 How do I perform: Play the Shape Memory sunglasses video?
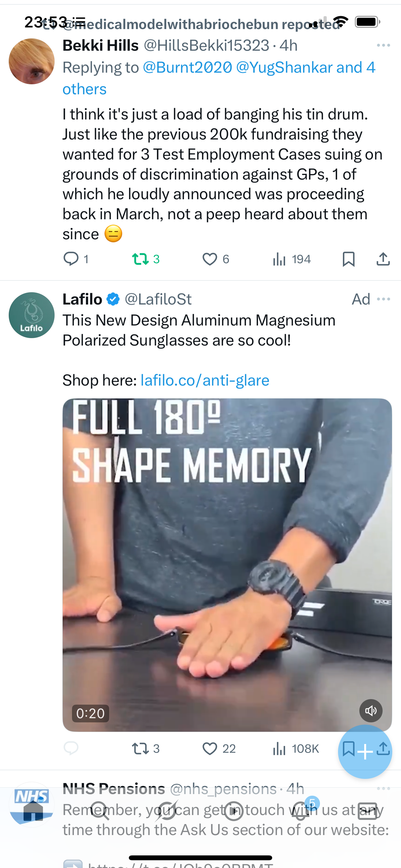[227, 565]
